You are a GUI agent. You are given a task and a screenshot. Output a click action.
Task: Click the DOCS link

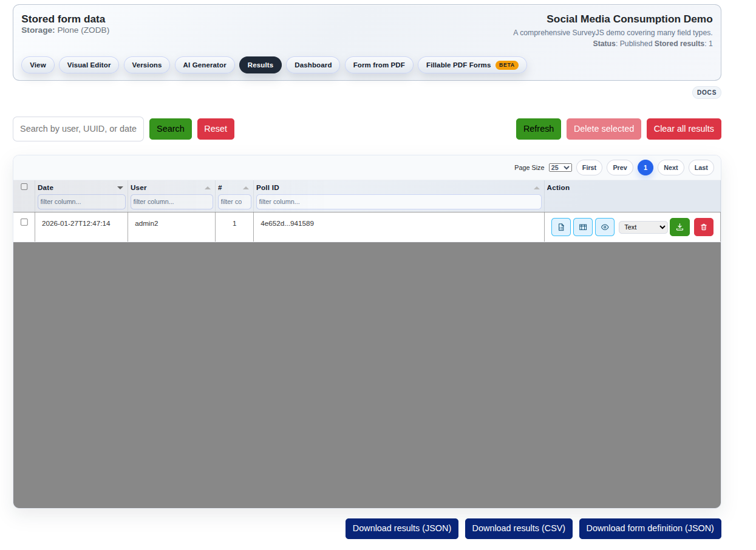pyautogui.click(x=706, y=92)
